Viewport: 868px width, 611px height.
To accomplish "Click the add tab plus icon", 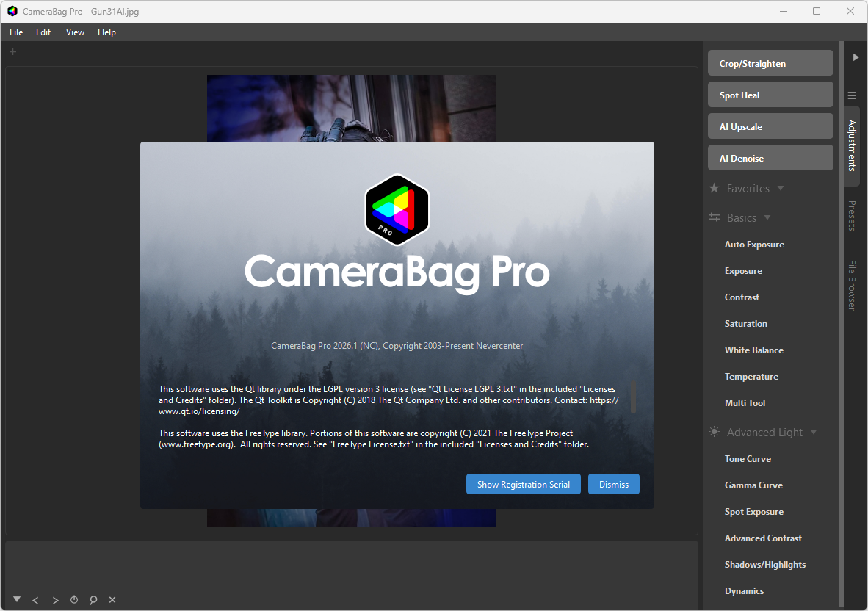I will click(x=12, y=51).
